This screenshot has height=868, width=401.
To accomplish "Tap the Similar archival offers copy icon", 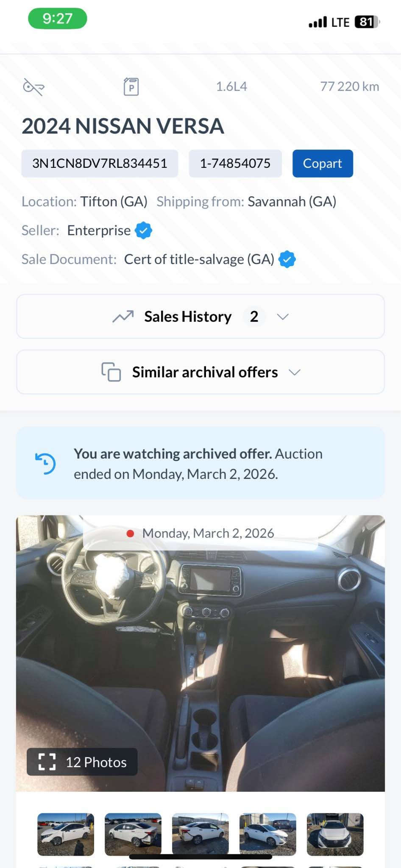I will tap(111, 372).
